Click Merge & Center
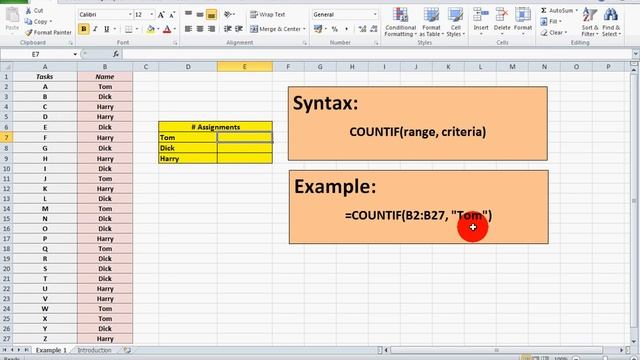 coord(275,29)
